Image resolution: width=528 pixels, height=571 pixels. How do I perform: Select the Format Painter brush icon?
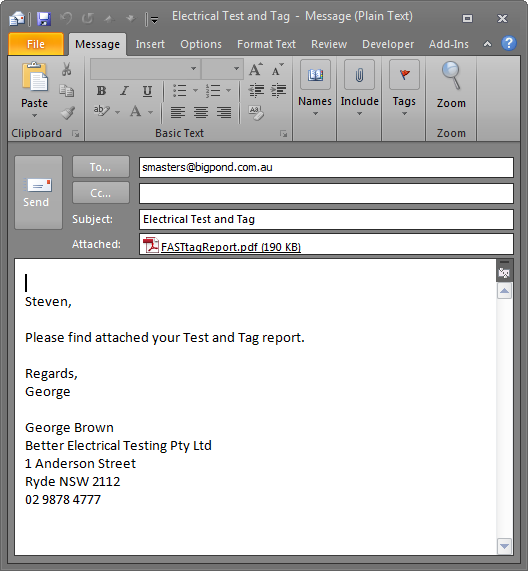click(x=67, y=113)
